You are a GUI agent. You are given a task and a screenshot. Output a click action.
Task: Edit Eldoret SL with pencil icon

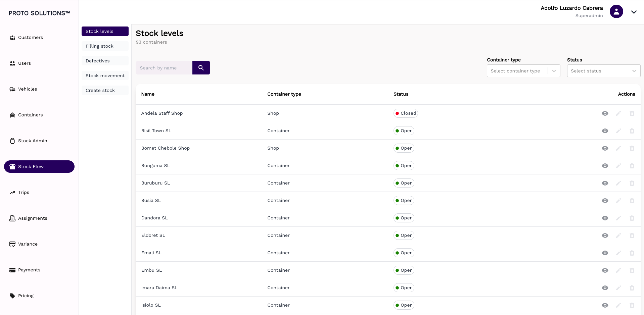click(x=618, y=235)
